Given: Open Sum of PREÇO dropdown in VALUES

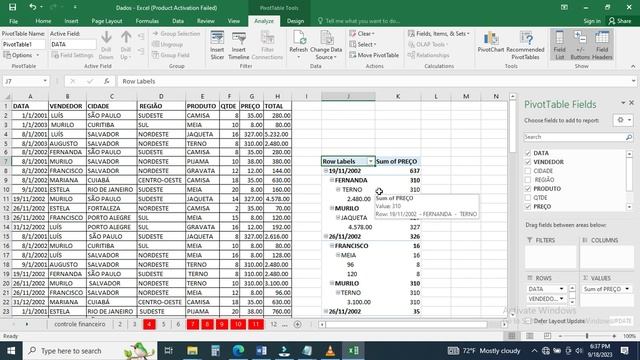Looking at the screenshot, I should click(x=627, y=289).
